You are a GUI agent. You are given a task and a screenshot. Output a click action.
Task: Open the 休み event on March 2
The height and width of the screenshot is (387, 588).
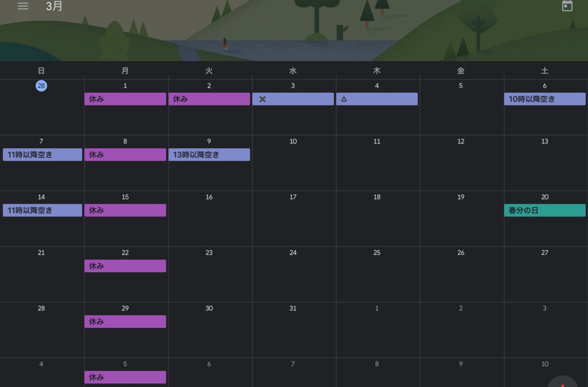click(x=209, y=99)
